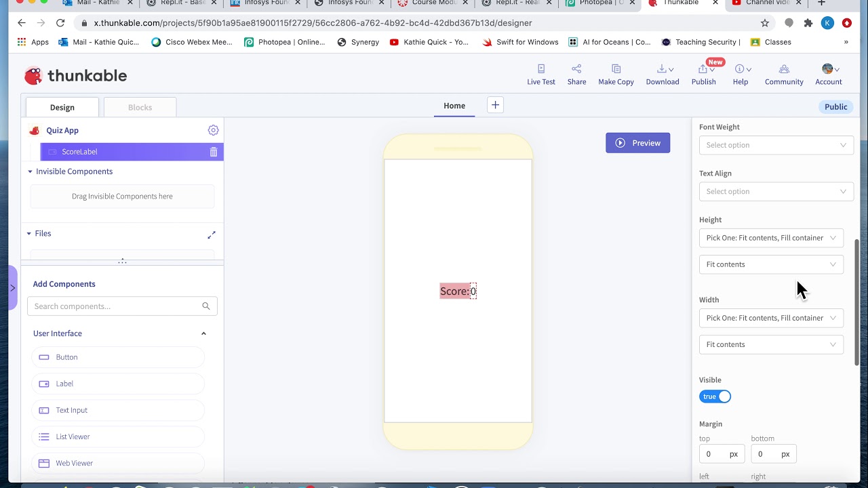Click the properties panel scrollbar
868x488 pixels.
(856, 302)
